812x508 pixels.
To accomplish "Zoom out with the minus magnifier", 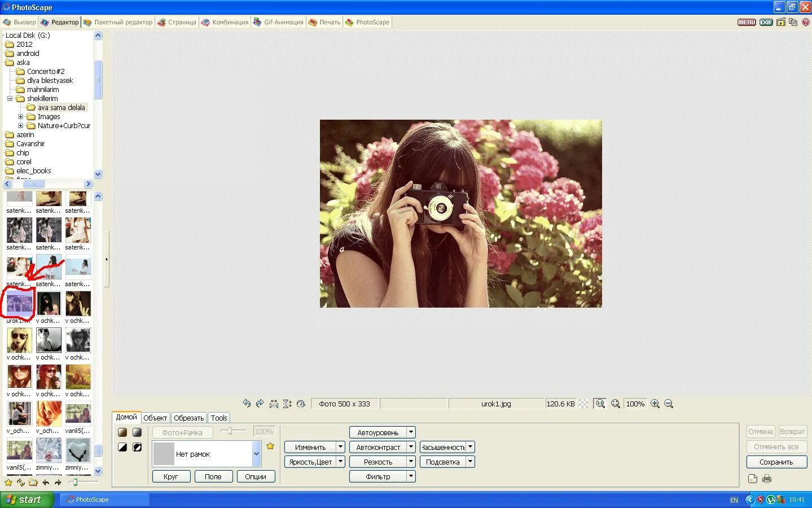I will click(669, 404).
